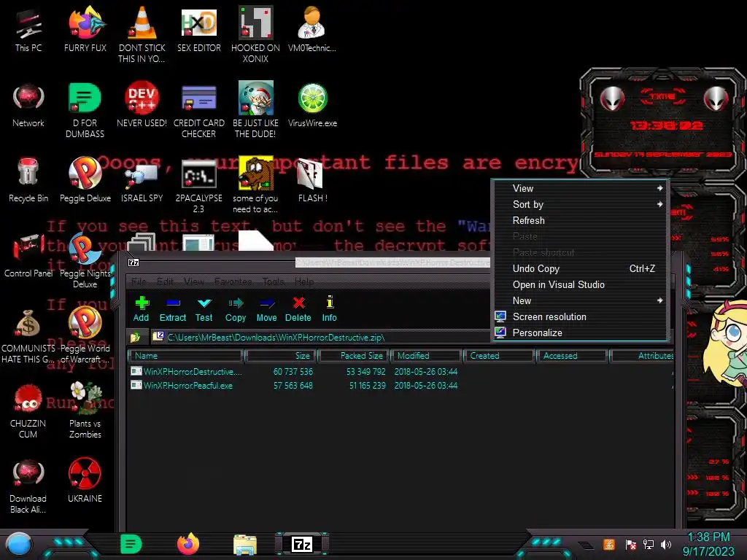Click the 7z taskbar button
Screen dimensions: 747x560
point(302,544)
